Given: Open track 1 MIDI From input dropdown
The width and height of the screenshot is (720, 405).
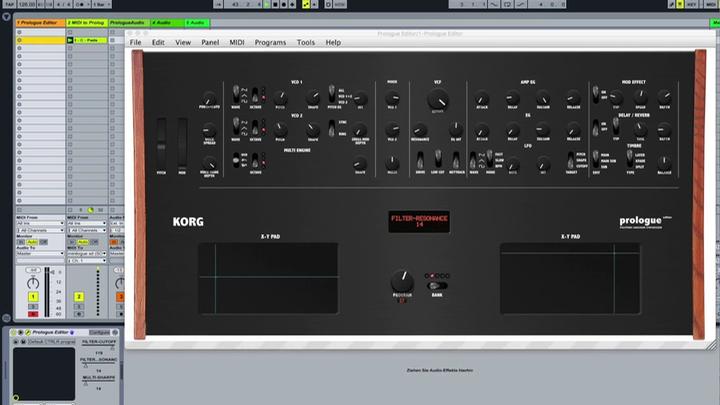Looking at the screenshot, I should (x=40, y=224).
